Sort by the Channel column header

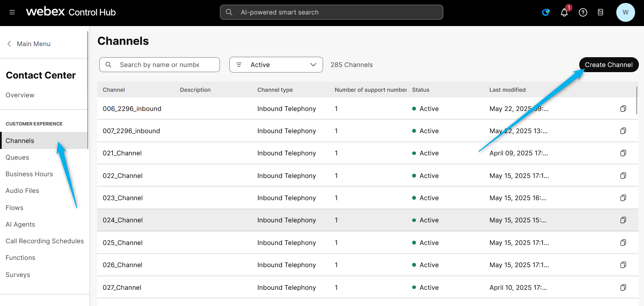pos(114,90)
